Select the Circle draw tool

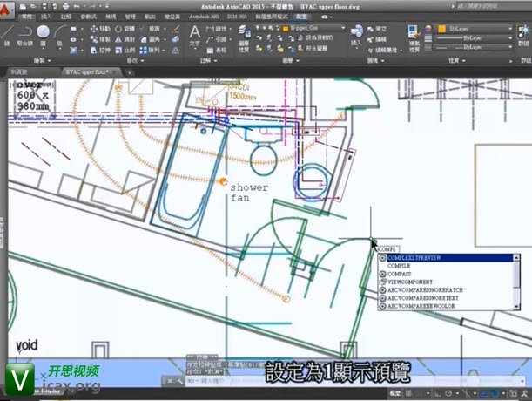(43, 33)
